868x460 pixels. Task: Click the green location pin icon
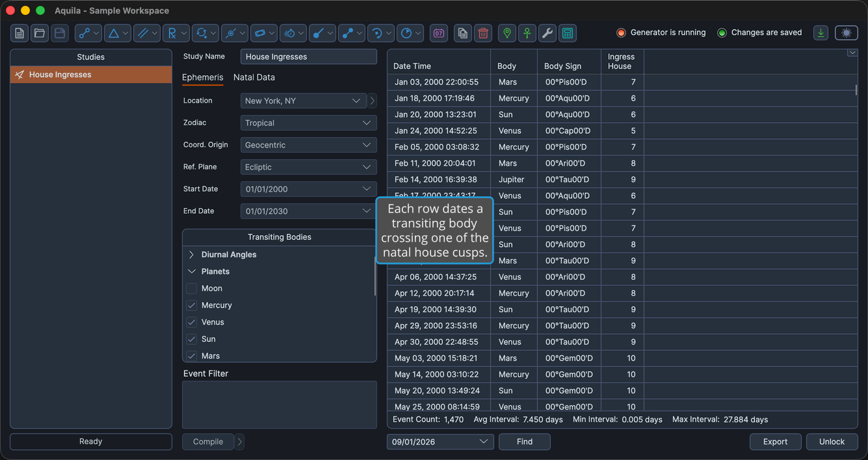(507, 33)
